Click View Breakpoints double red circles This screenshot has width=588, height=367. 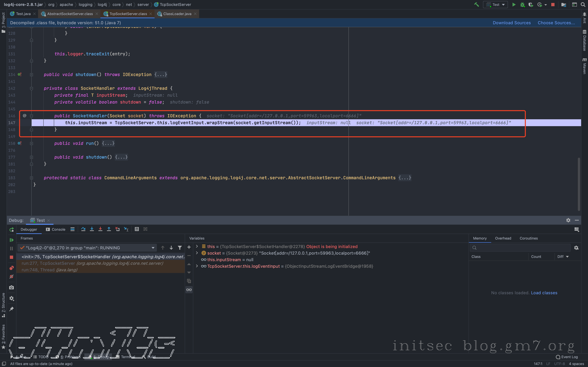(11, 268)
